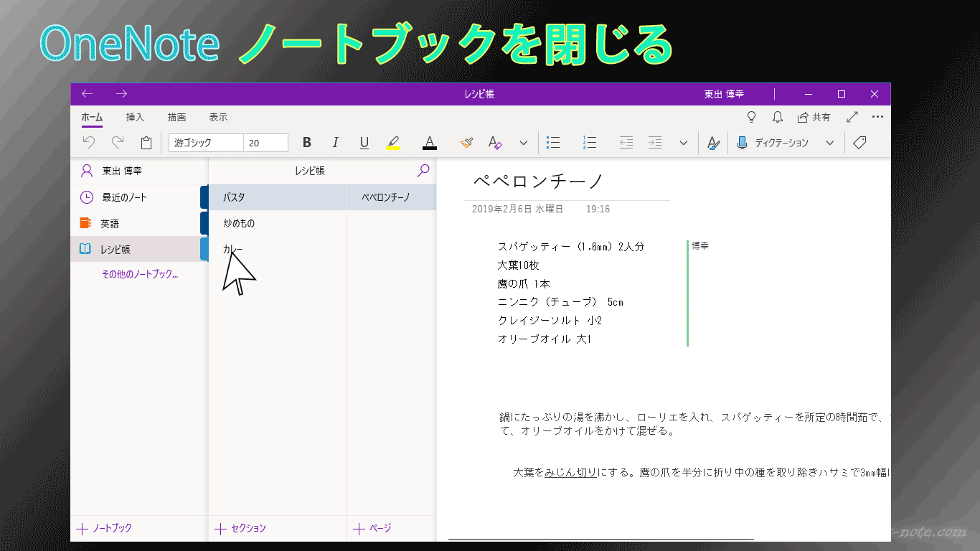Click the tag icon
Image resolution: width=980 pixels, height=551 pixels.
point(859,143)
